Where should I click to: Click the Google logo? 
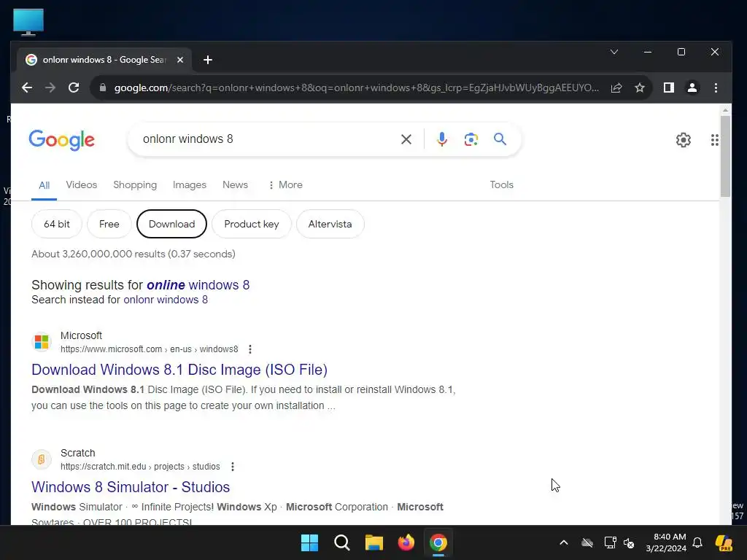pyautogui.click(x=62, y=140)
